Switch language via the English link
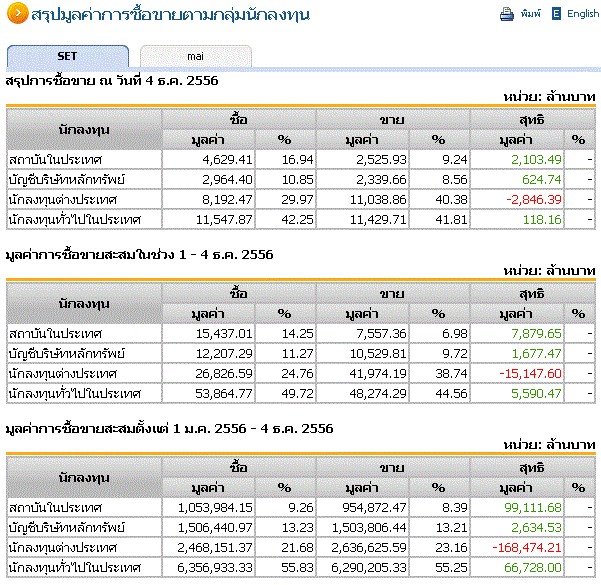 click(583, 14)
